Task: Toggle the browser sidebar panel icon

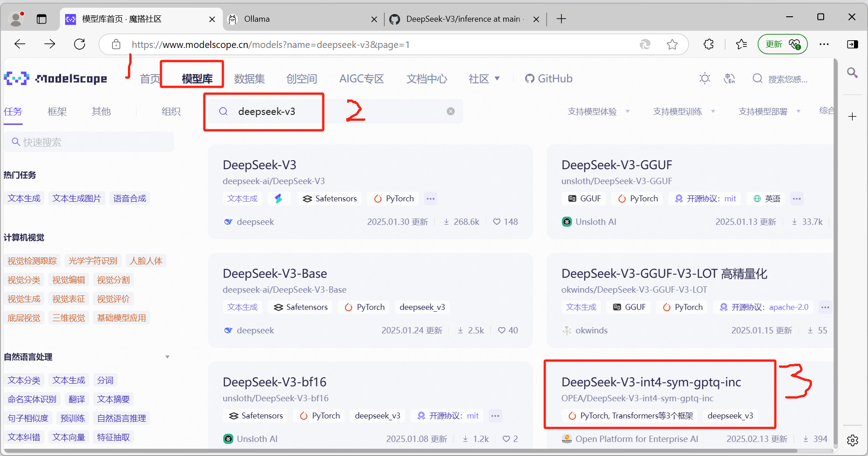Action: tap(853, 44)
